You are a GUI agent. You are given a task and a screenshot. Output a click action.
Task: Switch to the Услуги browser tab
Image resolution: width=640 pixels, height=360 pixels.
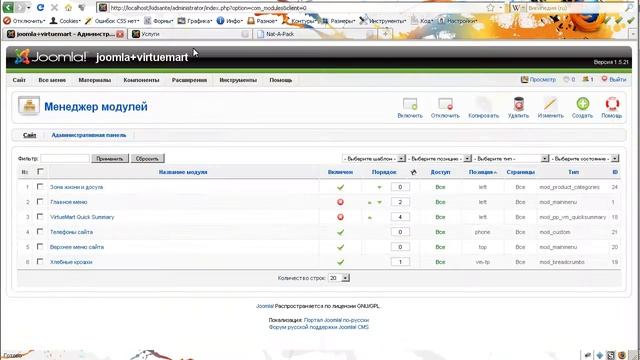point(190,34)
